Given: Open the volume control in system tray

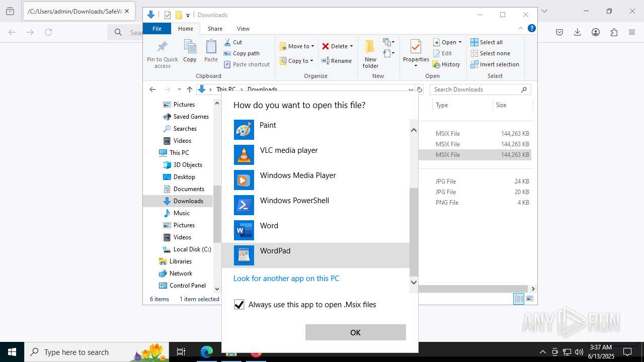Looking at the screenshot, I should (x=579, y=352).
